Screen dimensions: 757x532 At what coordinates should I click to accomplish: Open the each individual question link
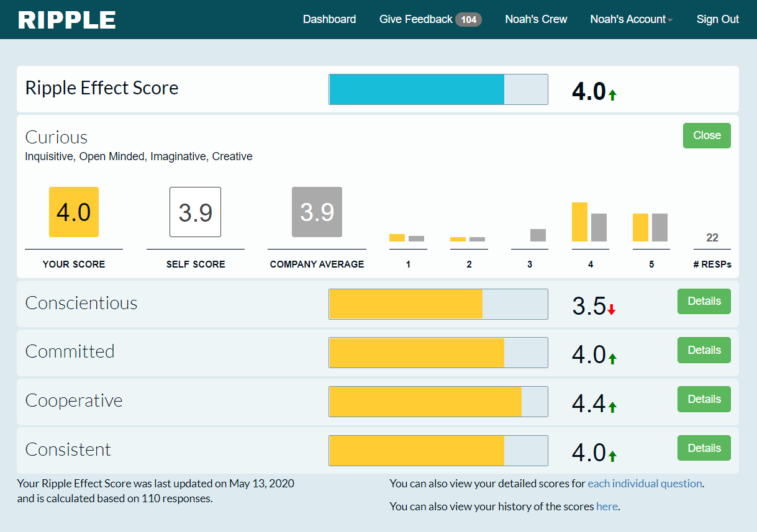[645, 484]
